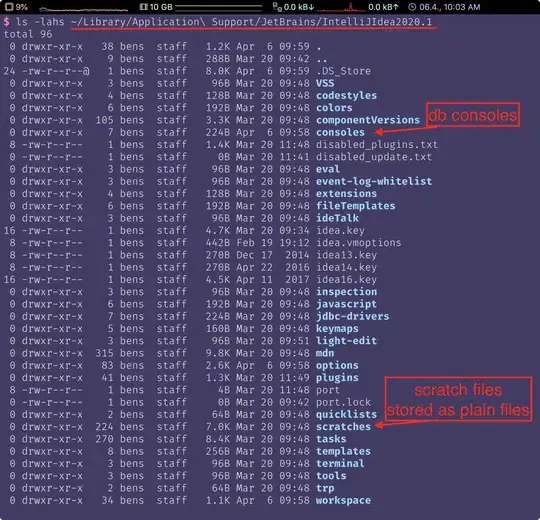Click the .DS_Store file name

[x=343, y=71]
